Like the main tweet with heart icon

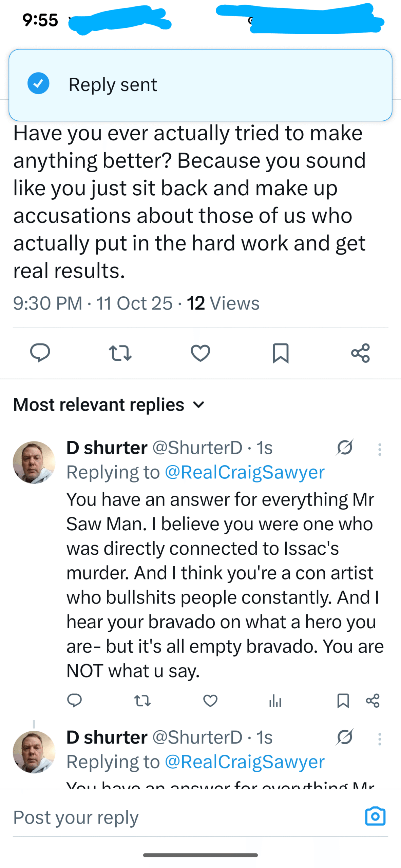point(200,353)
